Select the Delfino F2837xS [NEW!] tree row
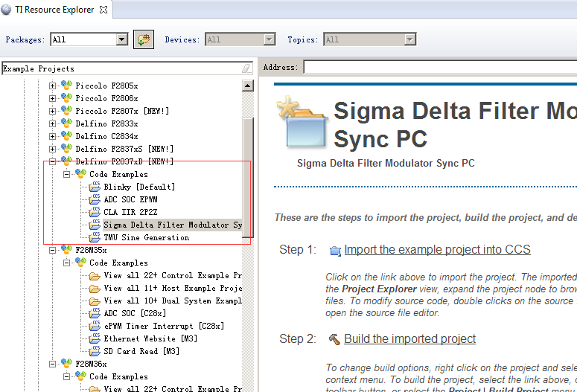This screenshot has height=392, width=577. 124,149
